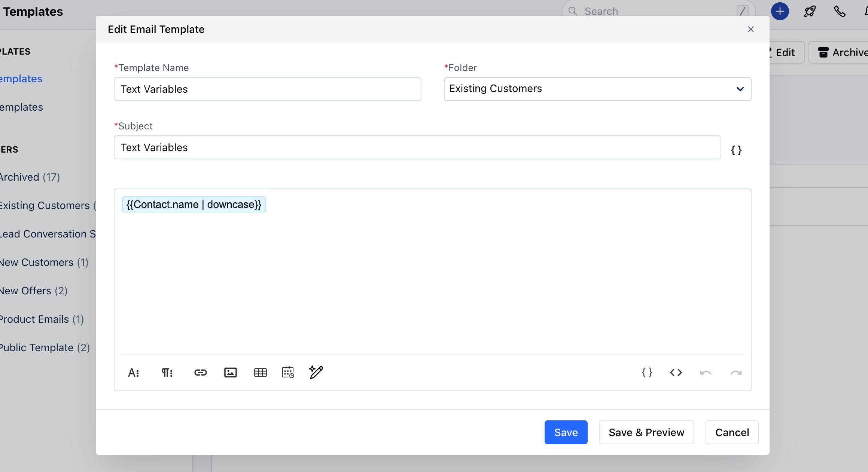Click the Save button
Image resolution: width=868 pixels, height=472 pixels.
[x=566, y=432]
